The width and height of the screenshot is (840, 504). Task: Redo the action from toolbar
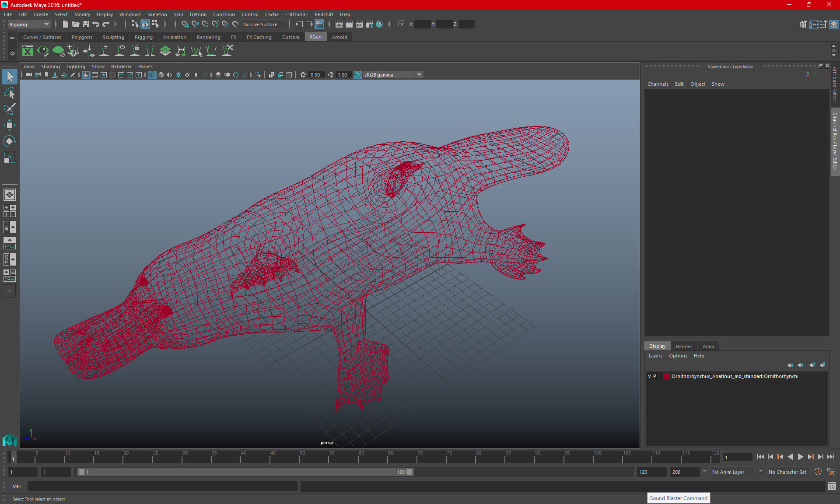[x=106, y=24]
